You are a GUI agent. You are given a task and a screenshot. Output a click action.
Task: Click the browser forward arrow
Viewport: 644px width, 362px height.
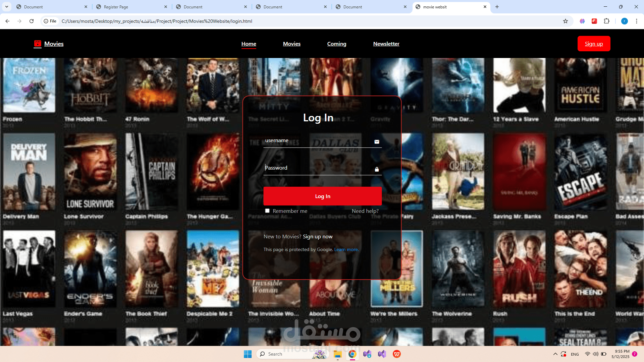coord(19,21)
